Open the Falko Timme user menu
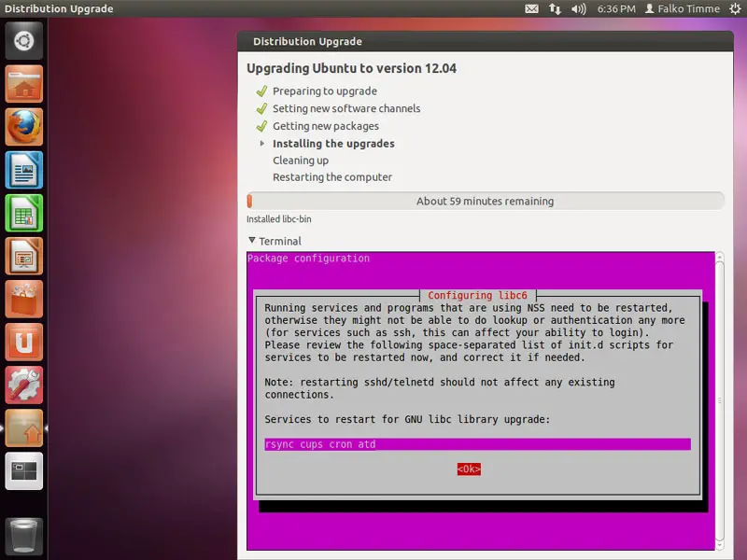Viewport: 747px width, 560px height. point(683,8)
